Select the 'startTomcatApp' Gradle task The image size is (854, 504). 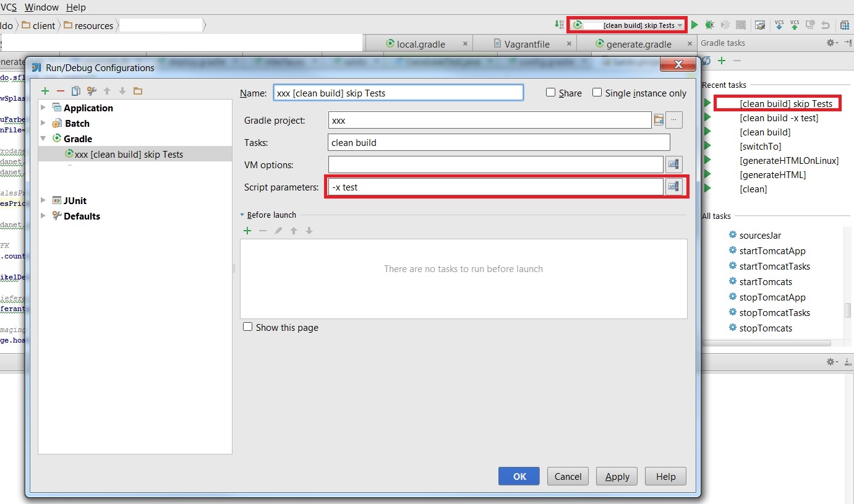tap(772, 250)
